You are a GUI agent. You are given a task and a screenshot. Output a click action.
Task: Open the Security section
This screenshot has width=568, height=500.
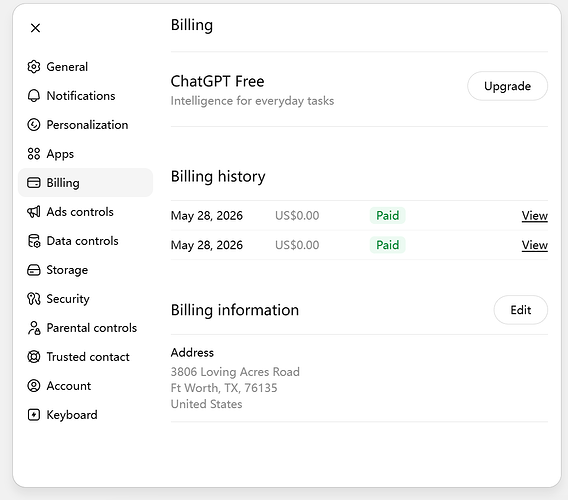(85, 299)
